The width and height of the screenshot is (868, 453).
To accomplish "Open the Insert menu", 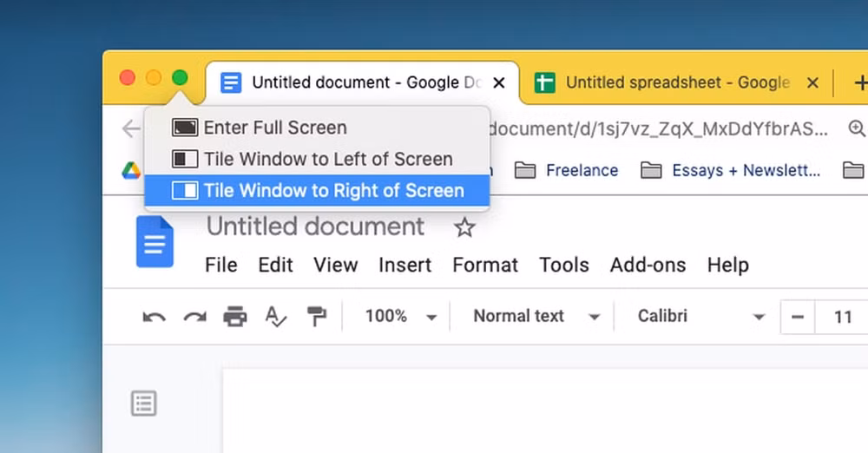I will point(404,265).
